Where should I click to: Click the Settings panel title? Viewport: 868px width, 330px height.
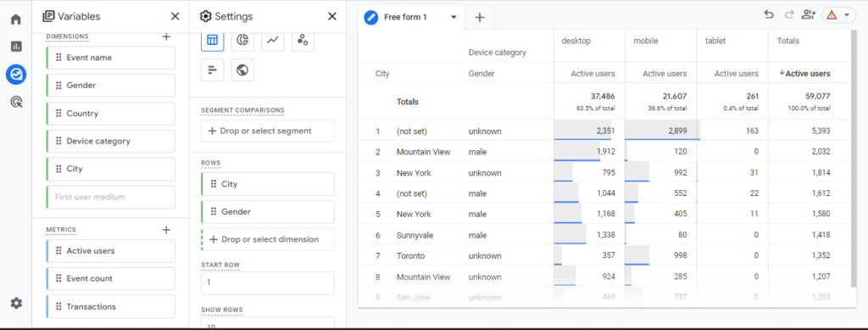[234, 17]
